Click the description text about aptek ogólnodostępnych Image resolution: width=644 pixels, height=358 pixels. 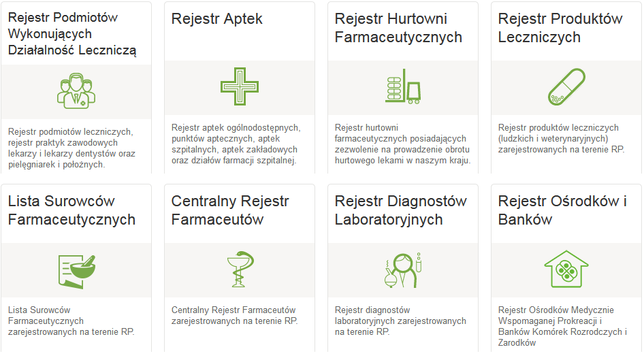pyautogui.click(x=236, y=144)
